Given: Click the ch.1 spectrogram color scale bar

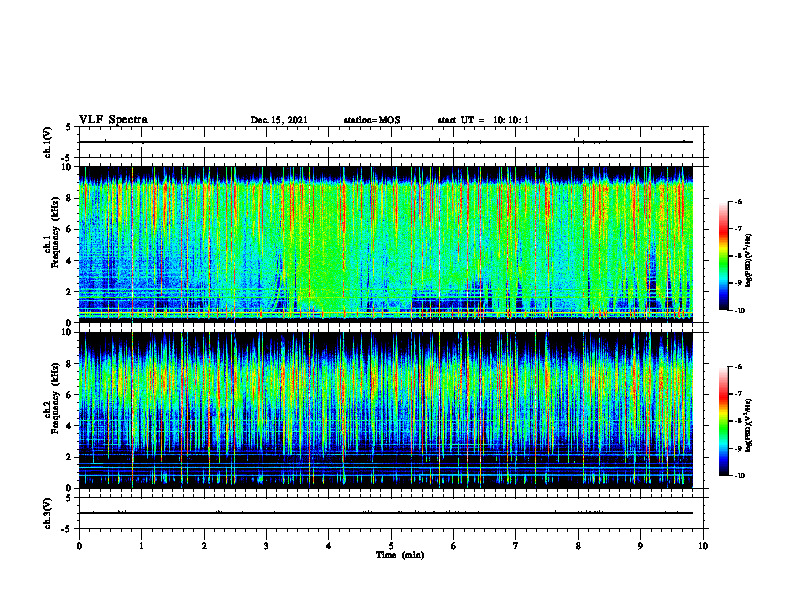Looking at the screenshot, I should click(723, 256).
